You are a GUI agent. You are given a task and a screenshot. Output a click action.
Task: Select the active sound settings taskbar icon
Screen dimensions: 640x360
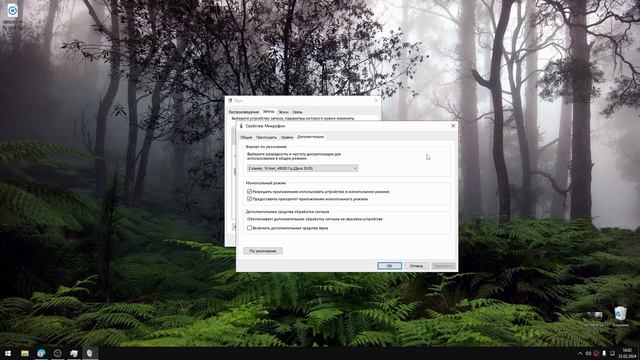[x=90, y=353]
